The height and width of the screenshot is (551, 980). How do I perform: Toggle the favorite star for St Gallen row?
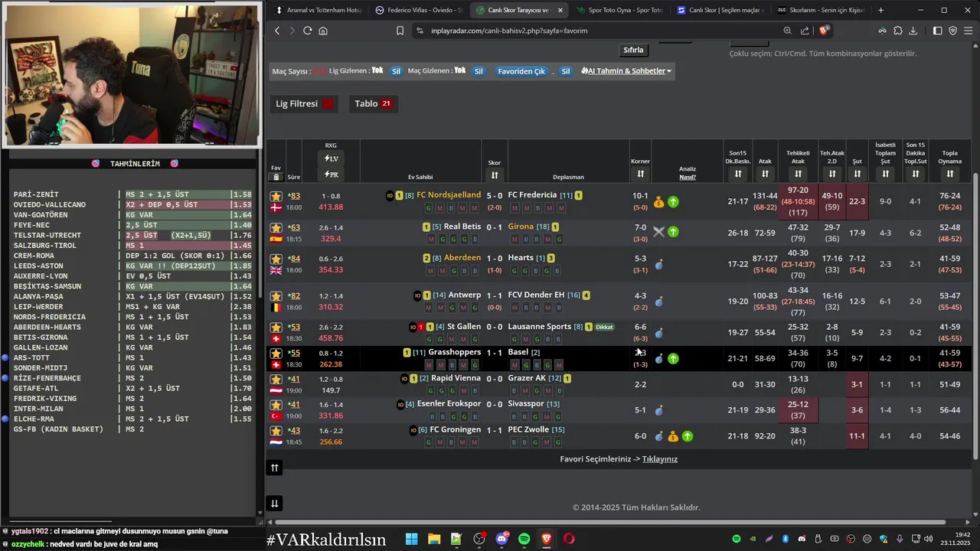[276, 328]
